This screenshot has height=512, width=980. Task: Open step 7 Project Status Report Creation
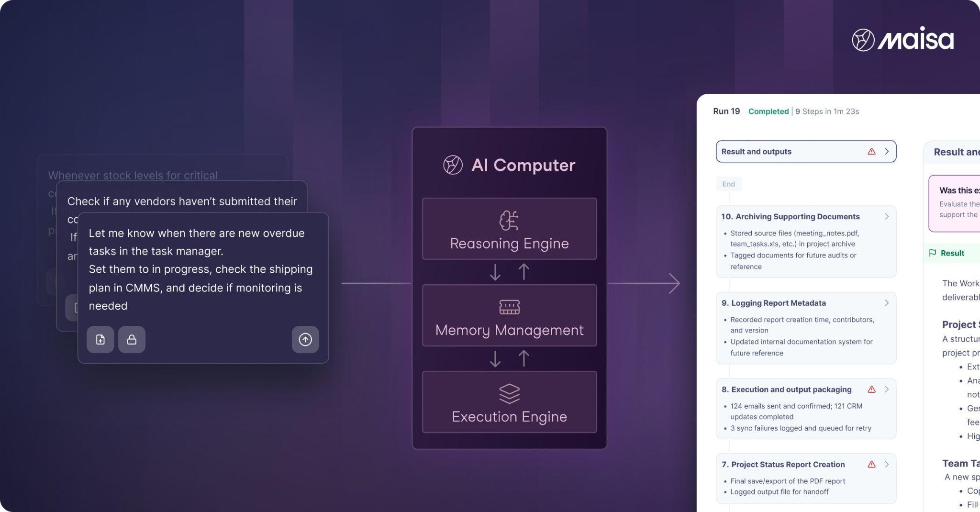click(788, 465)
